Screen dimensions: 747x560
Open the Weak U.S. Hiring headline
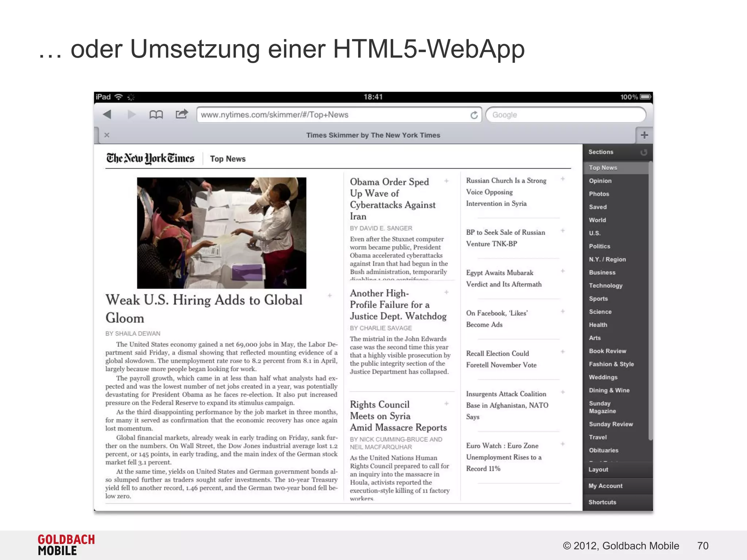click(x=204, y=309)
